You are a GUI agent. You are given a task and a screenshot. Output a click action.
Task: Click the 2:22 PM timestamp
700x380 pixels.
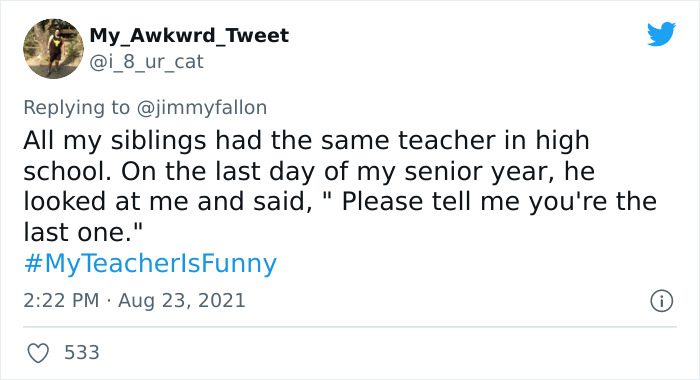(61, 300)
